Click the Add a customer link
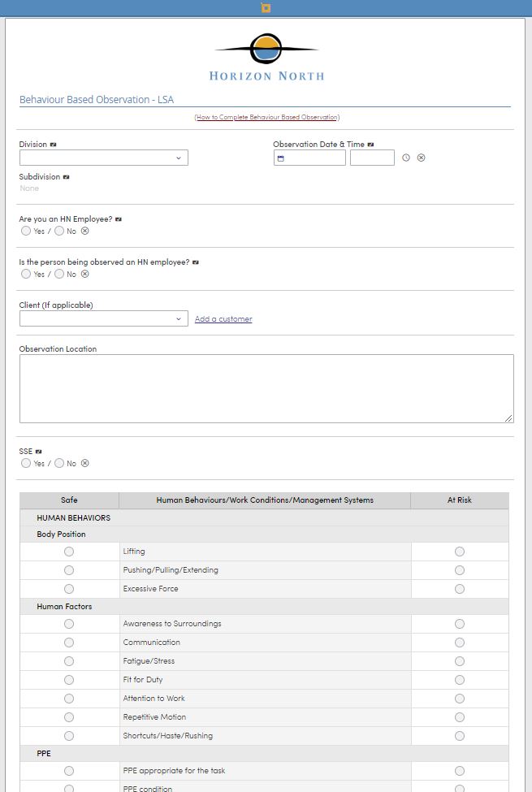 pyautogui.click(x=223, y=318)
